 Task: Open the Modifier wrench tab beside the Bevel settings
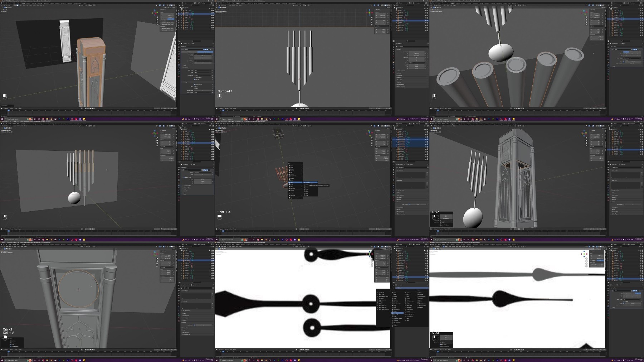pos(179,65)
